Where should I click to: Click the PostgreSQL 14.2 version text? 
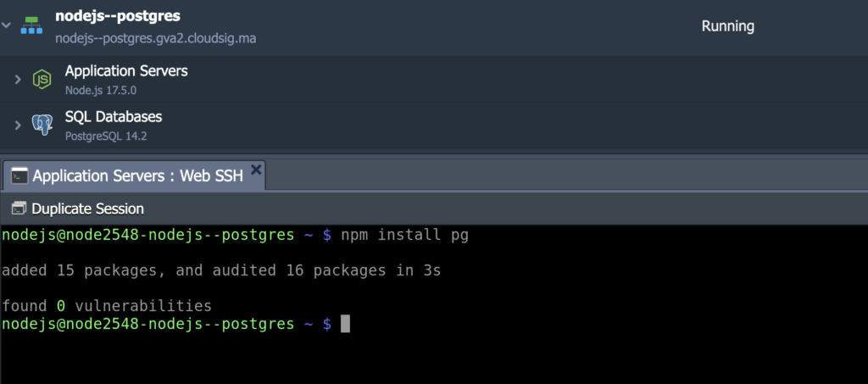(x=106, y=136)
